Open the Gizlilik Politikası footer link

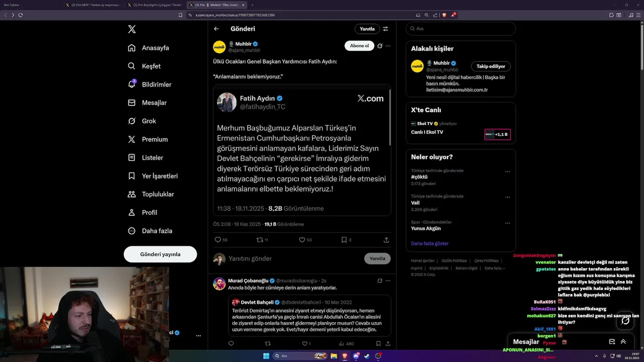coord(454,261)
